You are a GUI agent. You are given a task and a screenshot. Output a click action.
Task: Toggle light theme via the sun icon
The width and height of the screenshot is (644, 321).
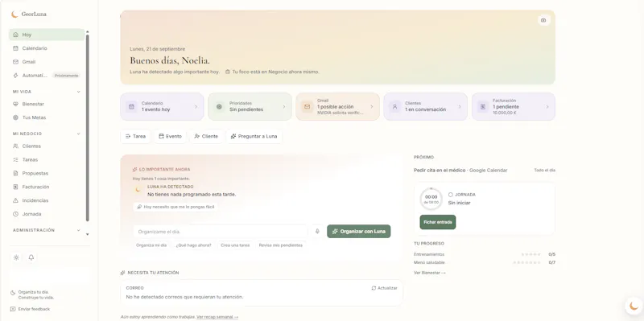pos(16,257)
